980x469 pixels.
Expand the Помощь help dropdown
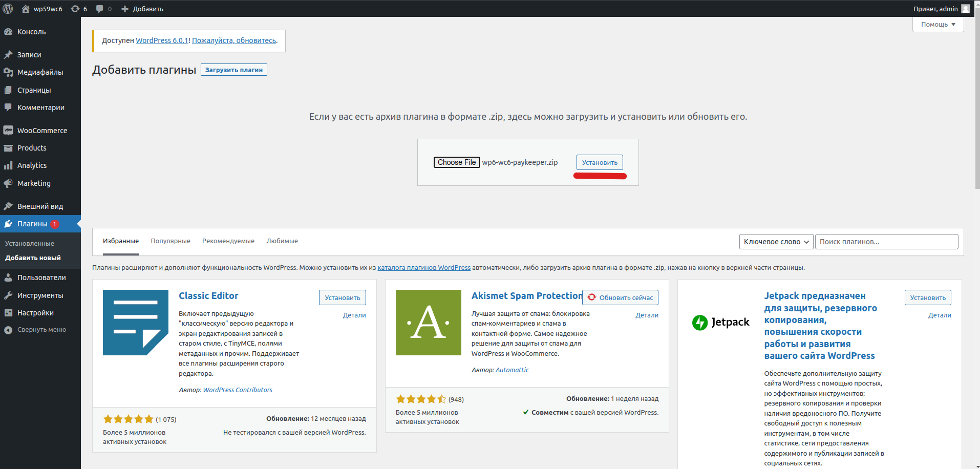[x=938, y=25]
